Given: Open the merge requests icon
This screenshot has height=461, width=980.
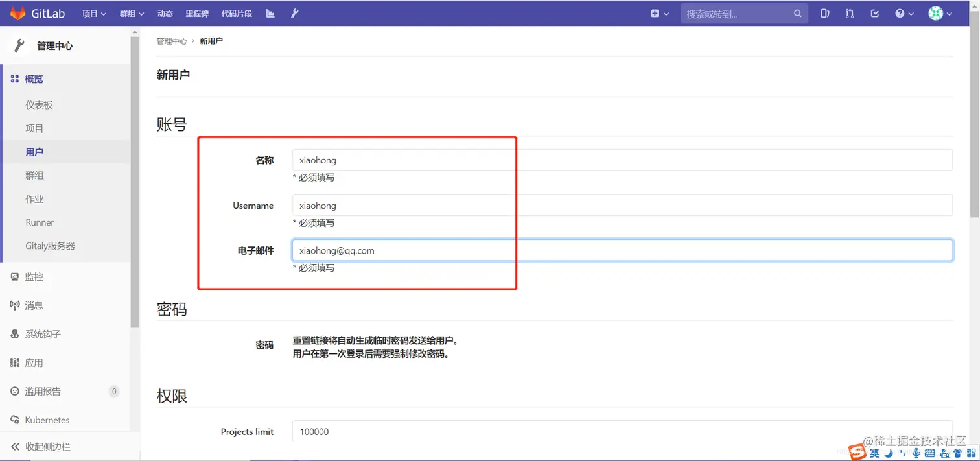Looking at the screenshot, I should point(850,13).
